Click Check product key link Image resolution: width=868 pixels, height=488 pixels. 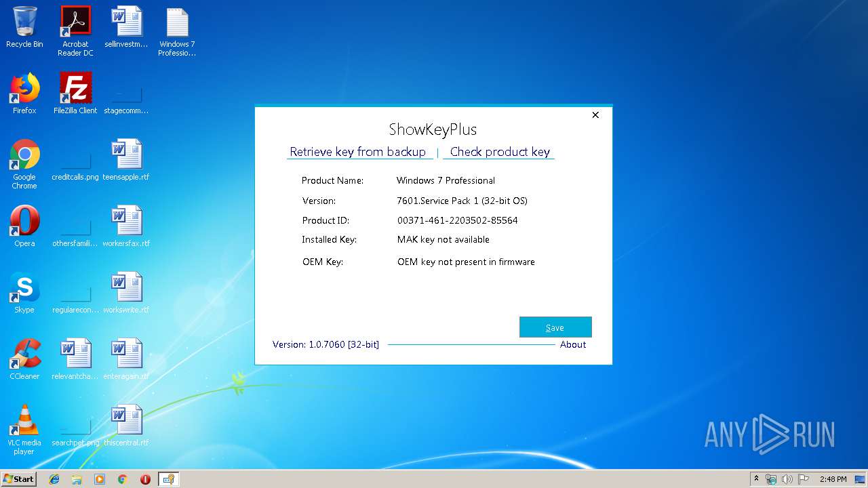tap(500, 152)
